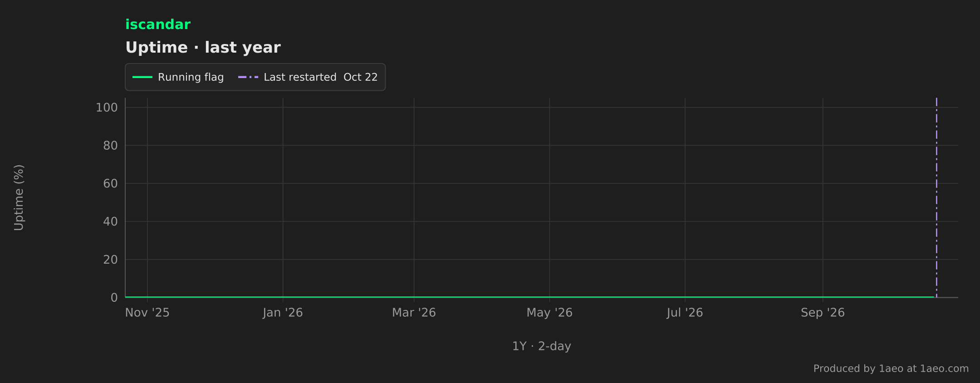Click the green Running flag legend line

tap(142, 77)
